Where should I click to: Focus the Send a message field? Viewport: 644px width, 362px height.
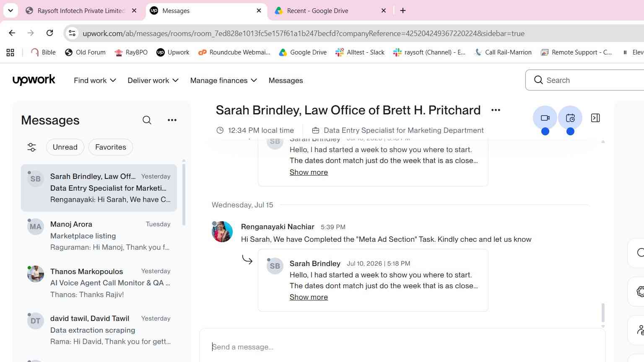pyautogui.click(x=402, y=347)
